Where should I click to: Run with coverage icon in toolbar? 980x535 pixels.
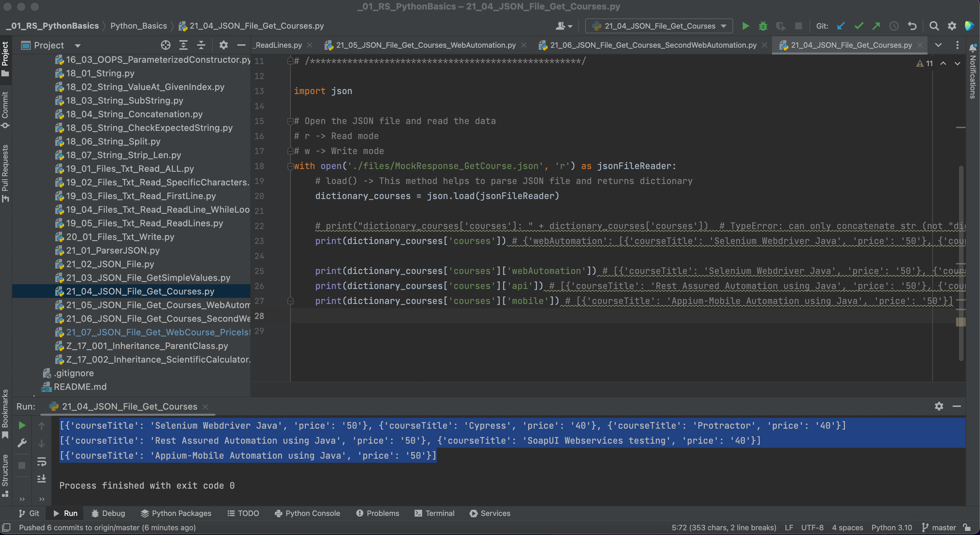tap(781, 26)
